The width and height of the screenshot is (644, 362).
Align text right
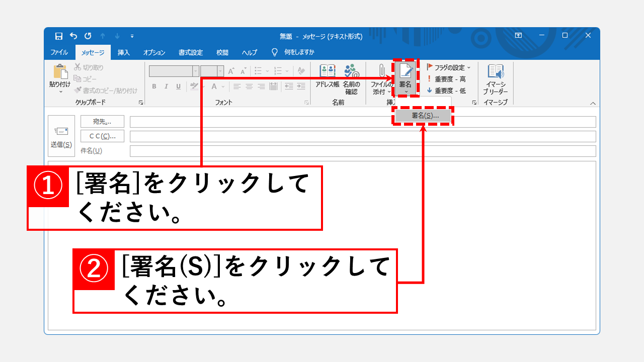pyautogui.click(x=261, y=86)
